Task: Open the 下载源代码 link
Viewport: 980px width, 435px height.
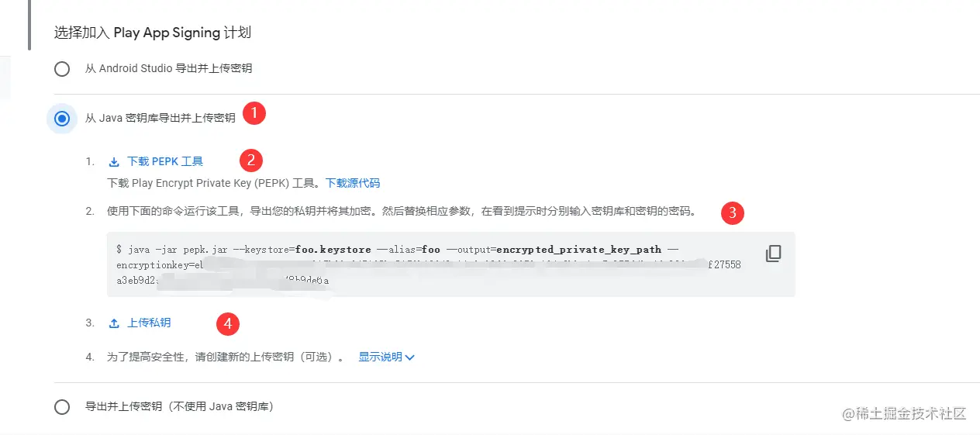Action: coord(353,184)
